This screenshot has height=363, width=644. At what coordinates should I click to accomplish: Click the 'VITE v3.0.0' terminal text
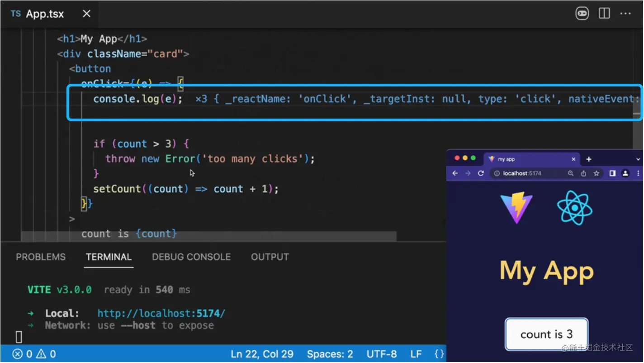click(60, 290)
